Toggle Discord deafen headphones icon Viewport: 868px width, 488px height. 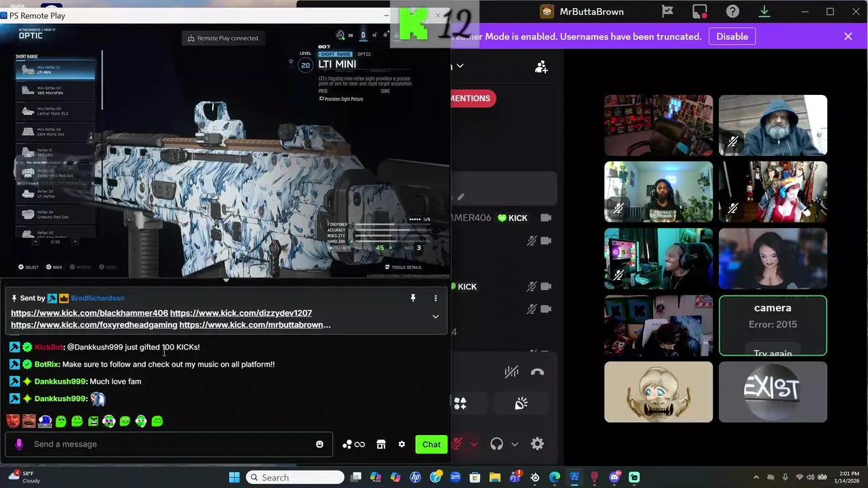point(496,444)
